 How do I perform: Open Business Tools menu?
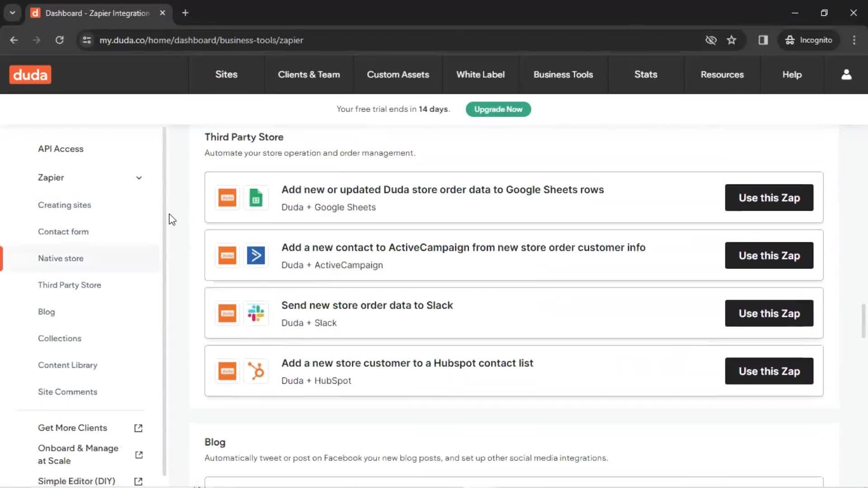(x=563, y=75)
